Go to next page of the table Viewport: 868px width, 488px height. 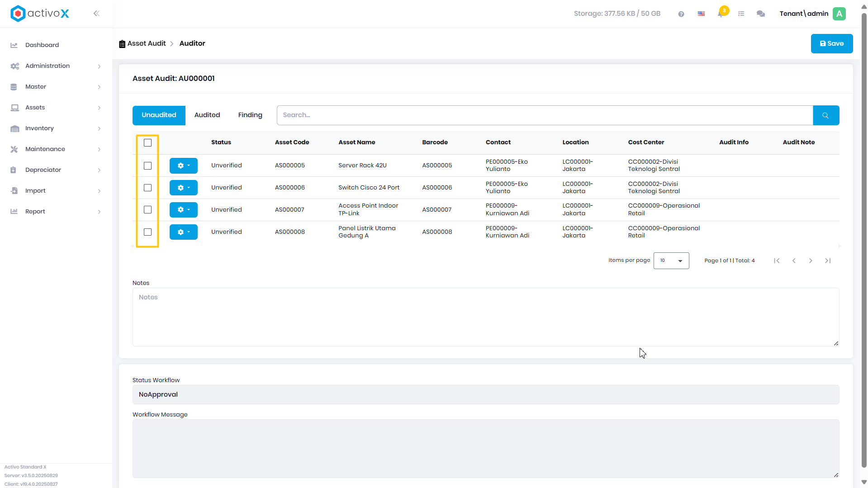pyautogui.click(x=811, y=261)
